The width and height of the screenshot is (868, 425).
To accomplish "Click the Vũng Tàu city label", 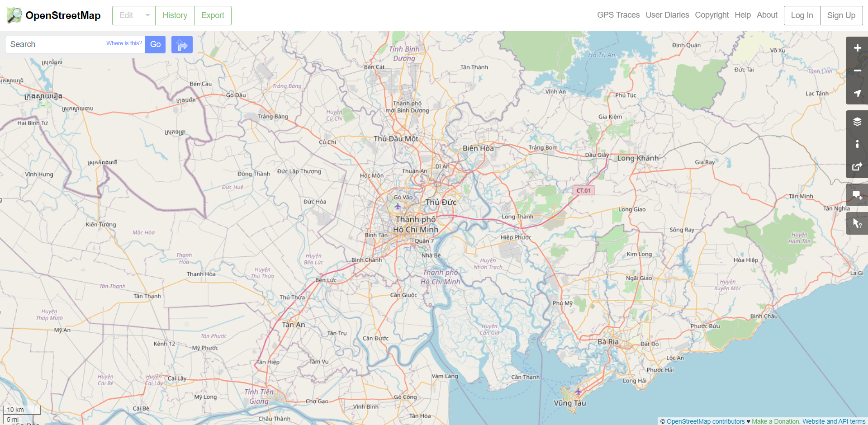I will (x=569, y=403).
